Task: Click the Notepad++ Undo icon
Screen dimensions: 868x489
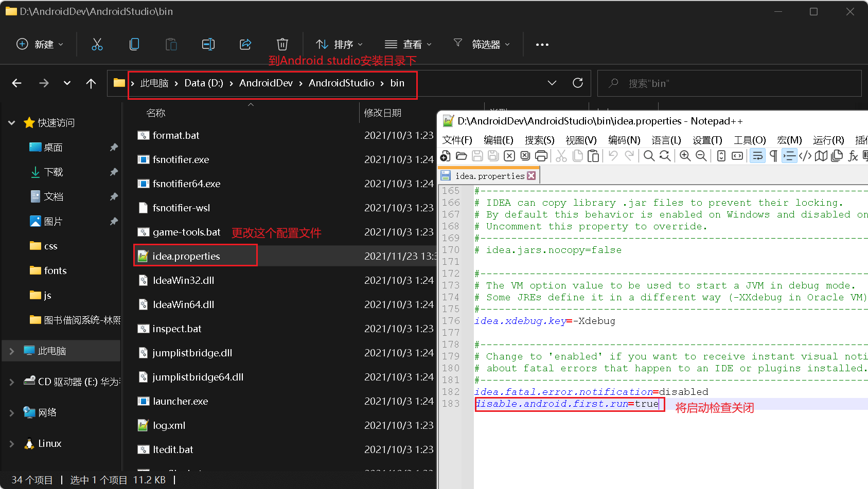Action: point(613,156)
